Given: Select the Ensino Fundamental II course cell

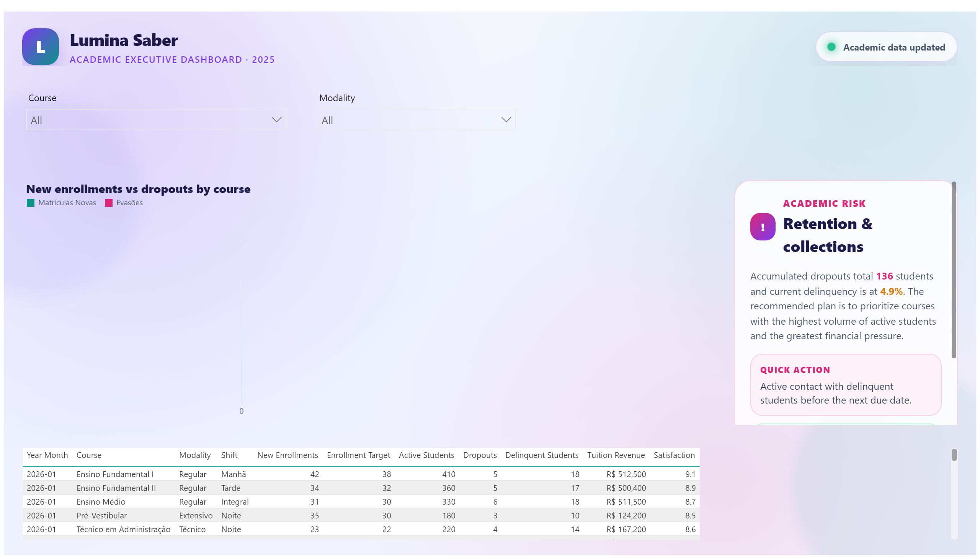Looking at the screenshot, I should [116, 488].
